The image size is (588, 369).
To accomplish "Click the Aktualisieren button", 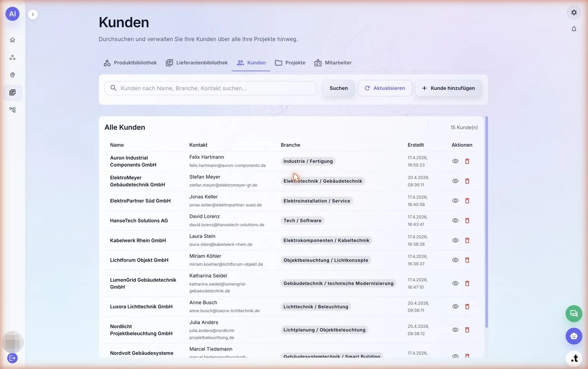I will point(385,88).
